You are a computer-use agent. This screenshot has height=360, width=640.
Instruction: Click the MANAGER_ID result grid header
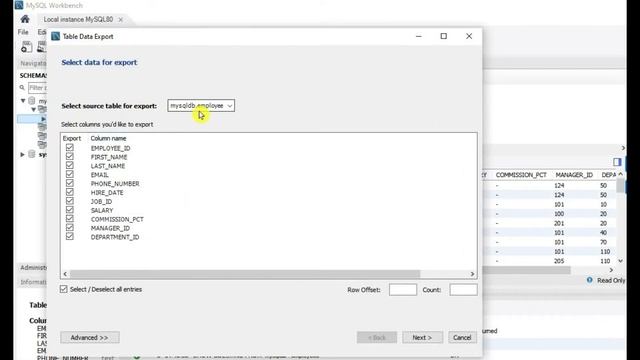574,175
